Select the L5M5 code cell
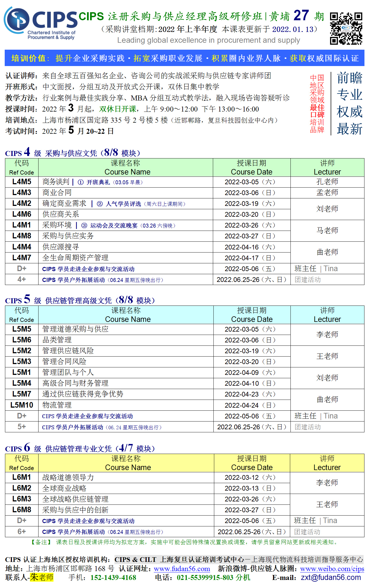Image resolution: width=370 pixels, height=588 pixels. 22,329
